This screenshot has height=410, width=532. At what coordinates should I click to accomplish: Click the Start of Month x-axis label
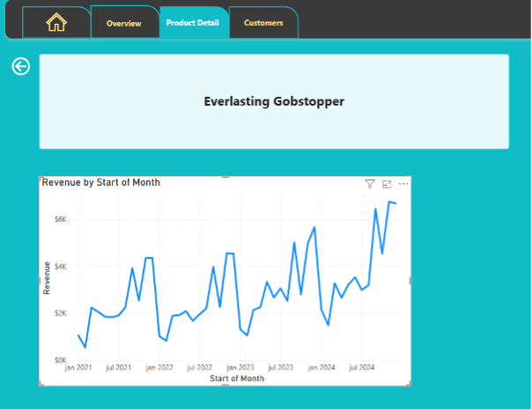pos(237,378)
